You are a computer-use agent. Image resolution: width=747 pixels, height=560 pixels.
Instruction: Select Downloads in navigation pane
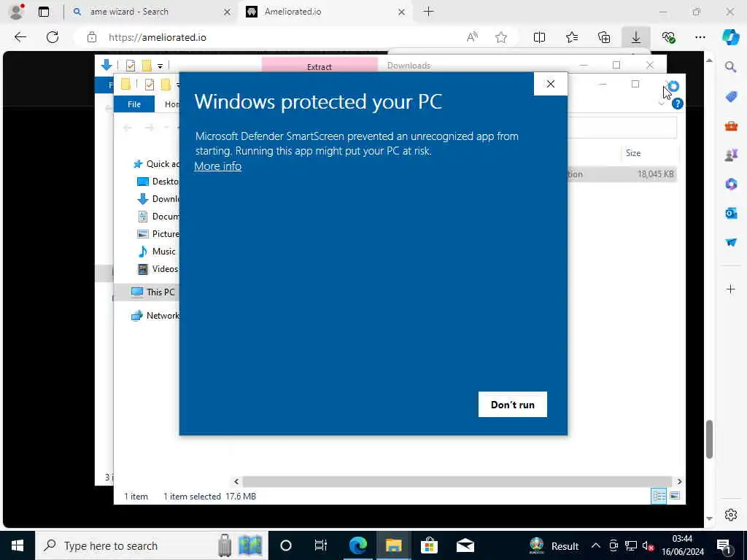coord(158,199)
